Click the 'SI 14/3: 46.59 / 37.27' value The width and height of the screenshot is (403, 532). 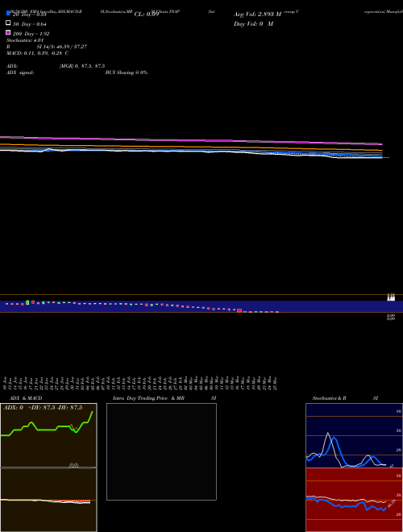coord(62,47)
